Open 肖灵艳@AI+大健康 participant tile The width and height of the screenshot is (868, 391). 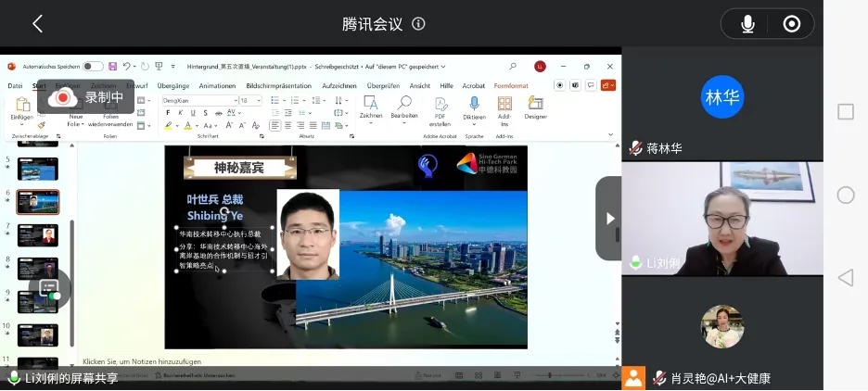722,333
